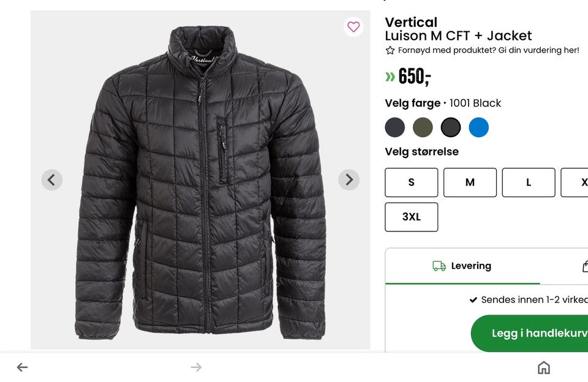Select size L
Viewport: 588px width, 382px height.
coord(529,182)
